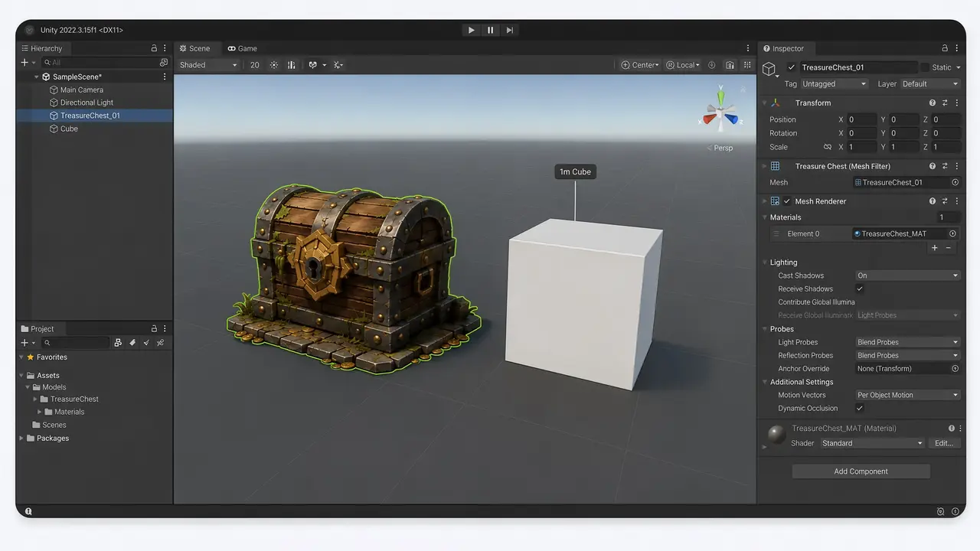
Task: Click the GameObject cube icon picker in Inspector
Action: (x=770, y=69)
